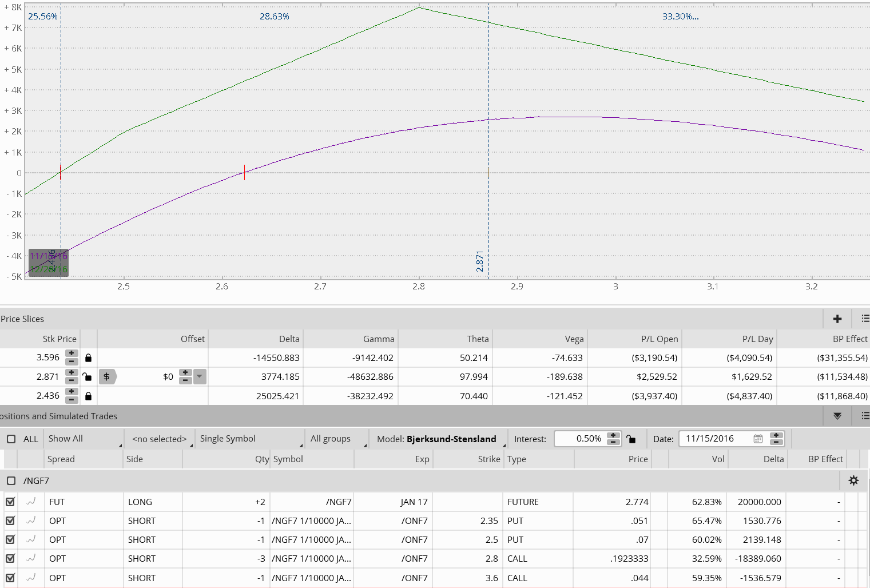Viewport: 870px width, 588px height.
Task: Click the chart icon on the 2.8 CALL row
Action: click(31, 558)
